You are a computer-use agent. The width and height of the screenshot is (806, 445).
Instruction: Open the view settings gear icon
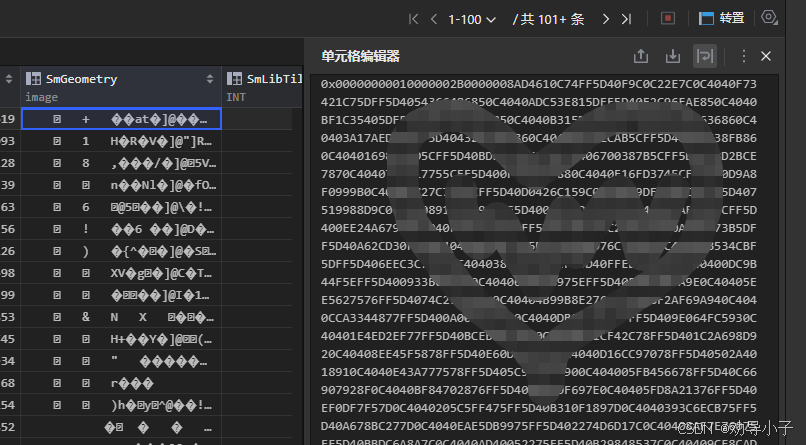(x=769, y=17)
